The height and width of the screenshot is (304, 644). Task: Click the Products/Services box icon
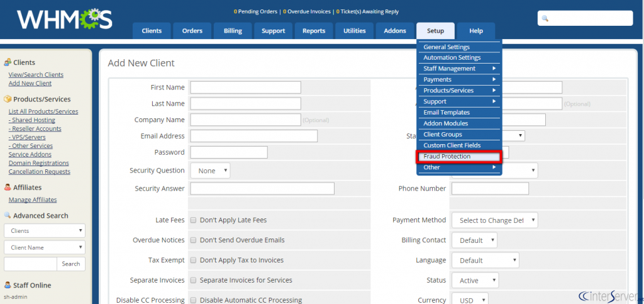[x=8, y=99]
